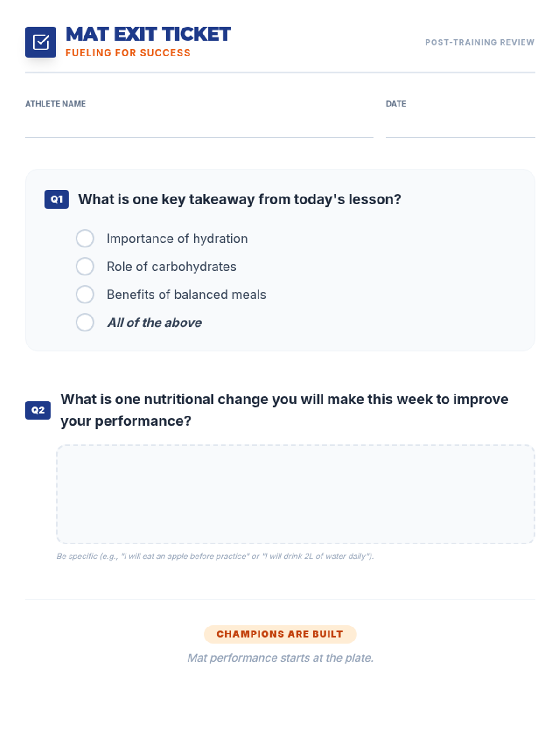Click the Q1 key takeaway question text
Screen dimensions: 560x747
pos(239,199)
